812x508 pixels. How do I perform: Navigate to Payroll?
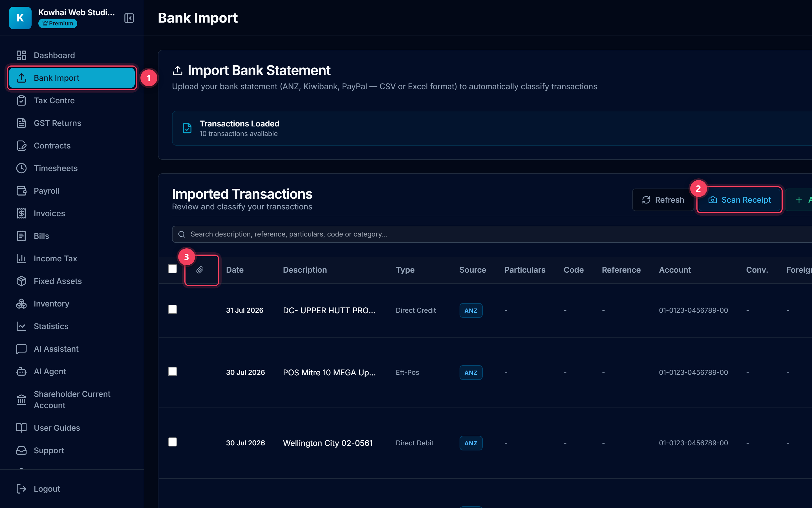coord(72,191)
